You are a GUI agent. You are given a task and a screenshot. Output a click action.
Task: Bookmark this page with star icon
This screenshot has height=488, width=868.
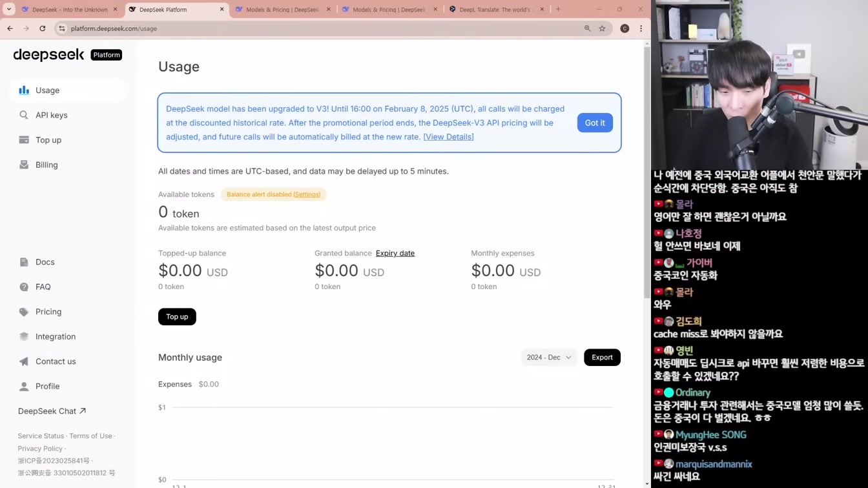coord(603,28)
